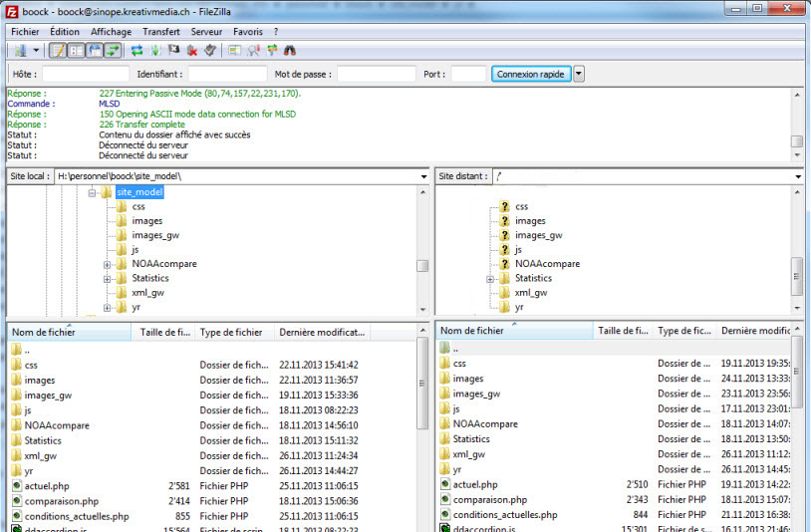Click the Connexion rapide button

click(x=531, y=74)
